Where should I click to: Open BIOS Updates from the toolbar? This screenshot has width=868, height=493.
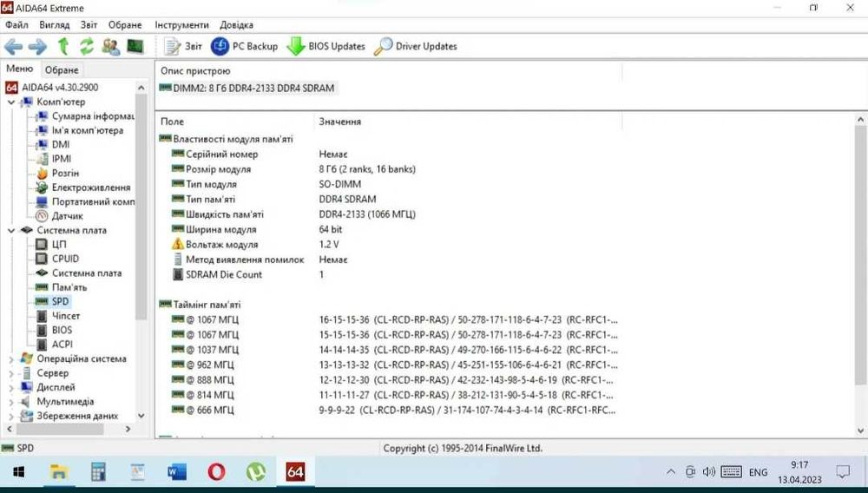[x=326, y=47]
